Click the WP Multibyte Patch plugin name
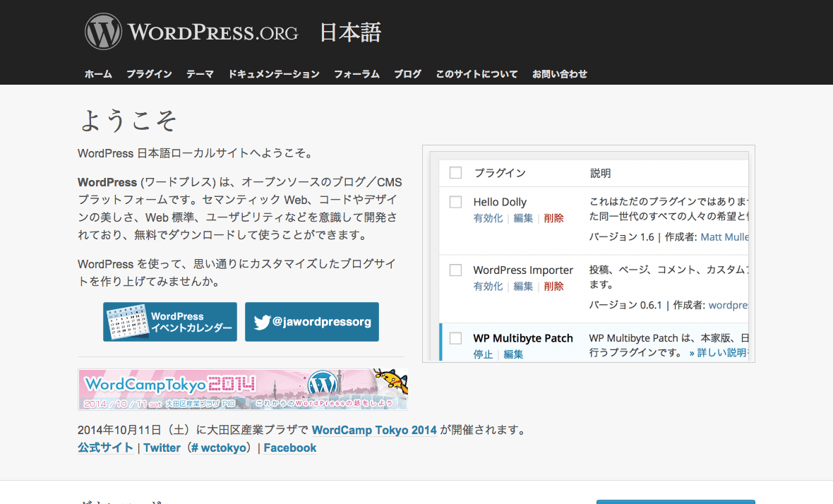This screenshot has width=833, height=504. [523, 338]
